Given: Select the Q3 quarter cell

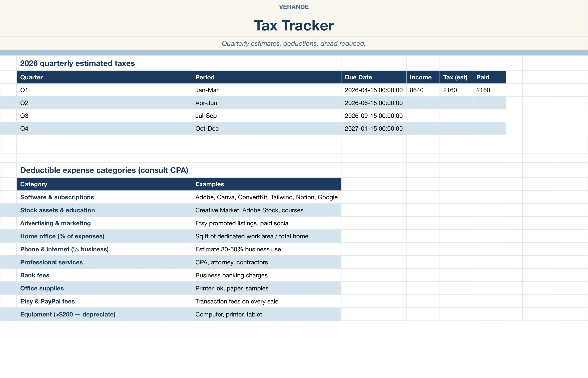Looking at the screenshot, I should pyautogui.click(x=104, y=116).
